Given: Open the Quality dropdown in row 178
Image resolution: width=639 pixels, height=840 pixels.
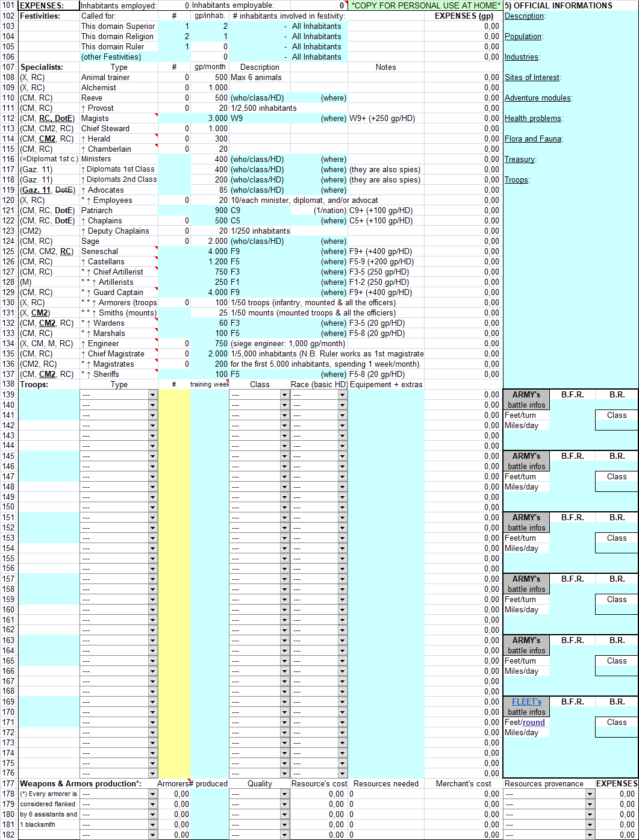Looking at the screenshot, I should pos(284,794).
